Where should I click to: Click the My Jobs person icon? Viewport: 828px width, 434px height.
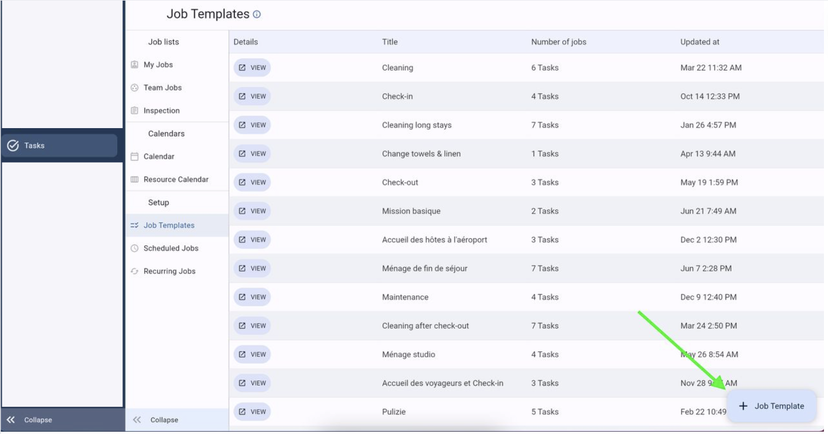[134, 64]
